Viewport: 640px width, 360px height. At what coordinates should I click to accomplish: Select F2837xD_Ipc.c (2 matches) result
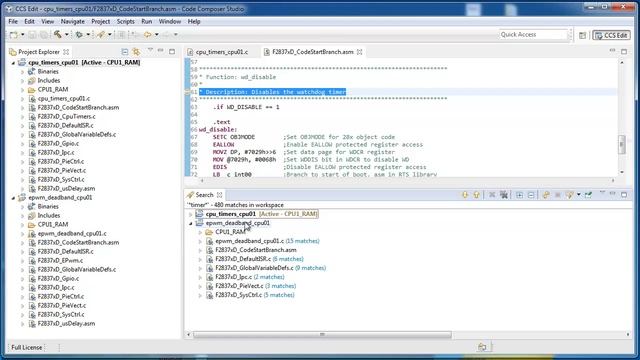250,277
